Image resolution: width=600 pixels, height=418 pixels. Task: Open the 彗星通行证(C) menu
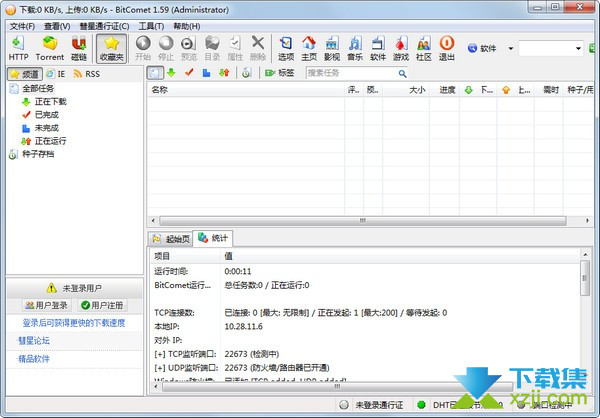[x=104, y=26]
